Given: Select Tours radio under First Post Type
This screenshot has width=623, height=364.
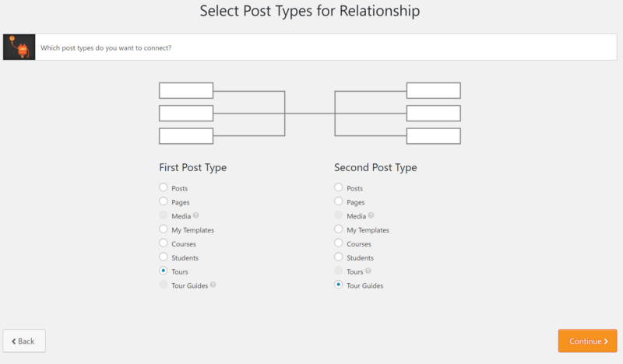Looking at the screenshot, I should click(x=164, y=271).
